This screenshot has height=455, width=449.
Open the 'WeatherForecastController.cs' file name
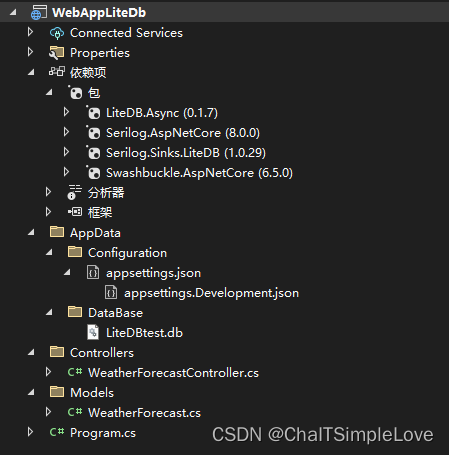[x=173, y=373]
